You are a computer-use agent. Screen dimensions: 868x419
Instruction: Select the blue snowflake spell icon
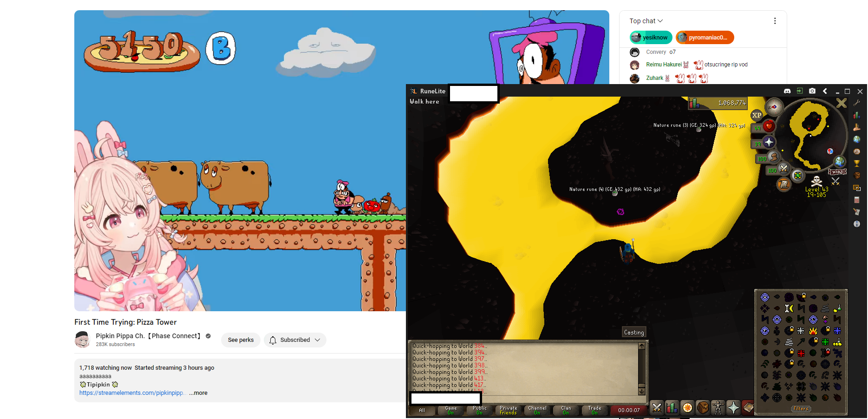[837, 331]
